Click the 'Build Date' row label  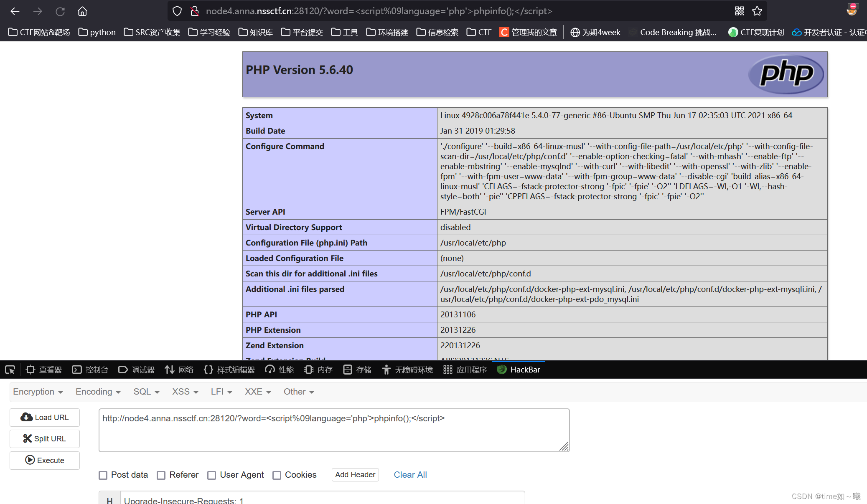click(265, 131)
